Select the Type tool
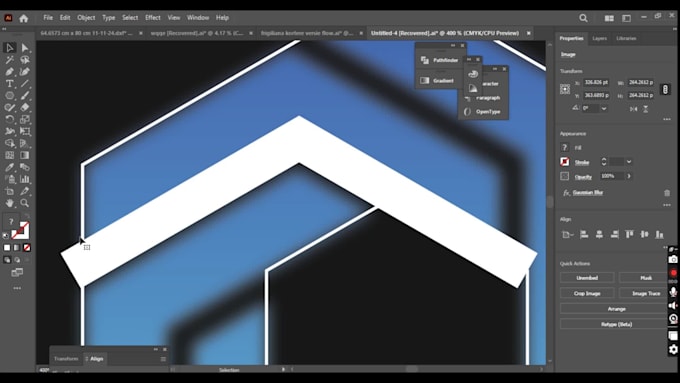The width and height of the screenshot is (680, 383). pyautogui.click(x=10, y=84)
